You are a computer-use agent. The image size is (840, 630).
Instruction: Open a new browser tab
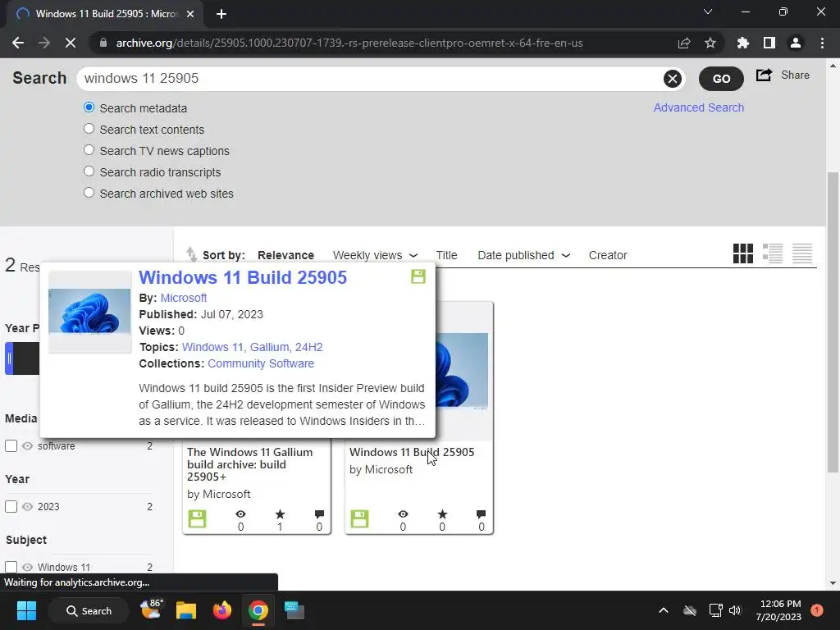click(x=221, y=14)
